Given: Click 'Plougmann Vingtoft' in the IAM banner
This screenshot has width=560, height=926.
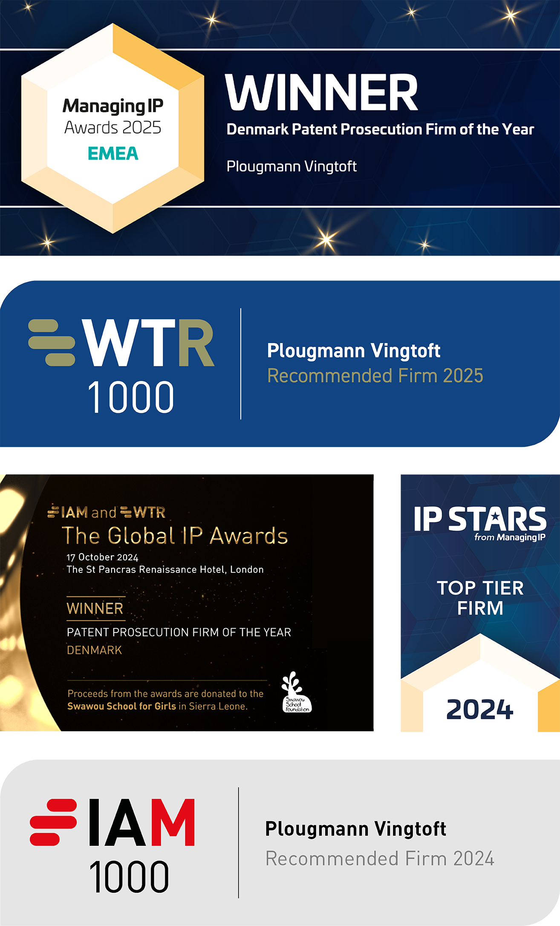Looking at the screenshot, I should coord(355,829).
